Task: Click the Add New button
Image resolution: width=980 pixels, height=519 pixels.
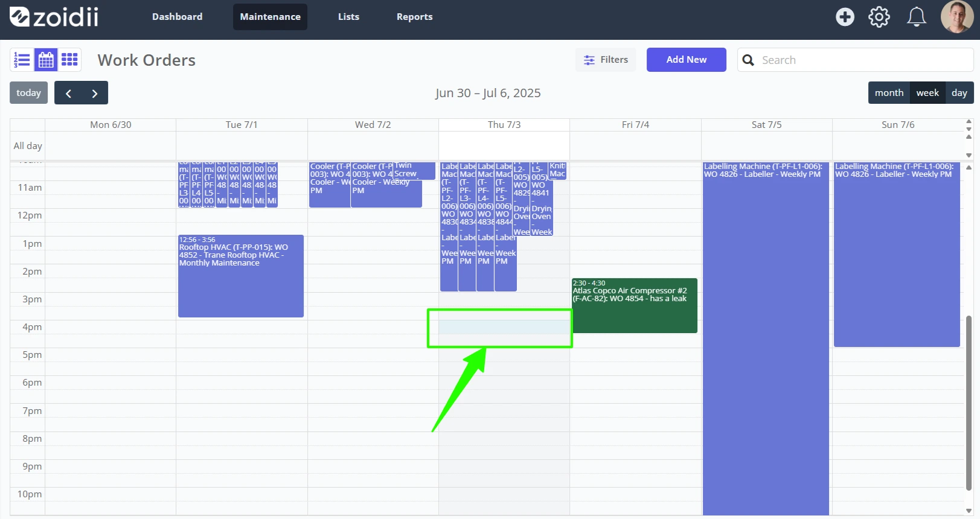Action: pyautogui.click(x=686, y=60)
